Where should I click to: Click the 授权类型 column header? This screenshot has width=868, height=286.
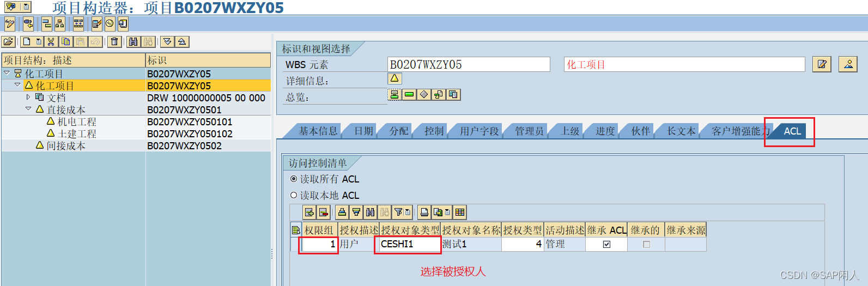tap(523, 230)
